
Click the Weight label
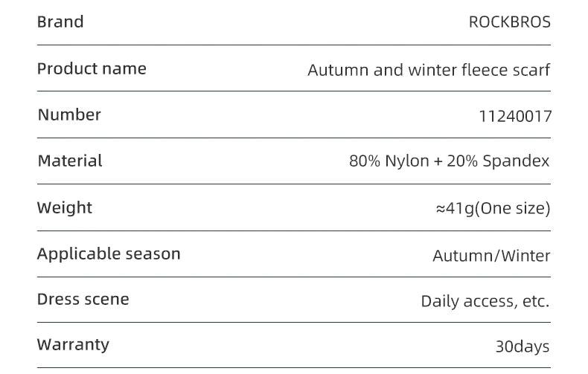65,207
